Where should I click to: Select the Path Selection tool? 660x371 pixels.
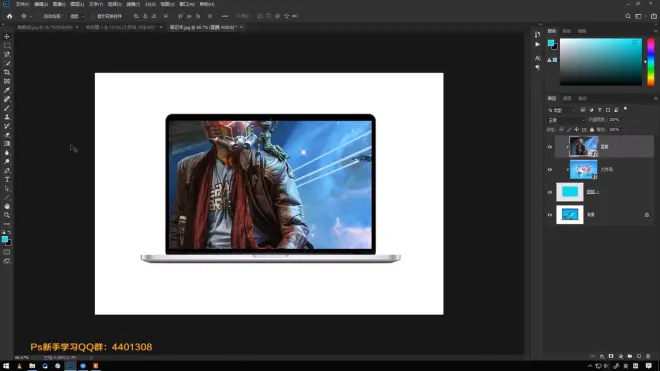[7, 189]
